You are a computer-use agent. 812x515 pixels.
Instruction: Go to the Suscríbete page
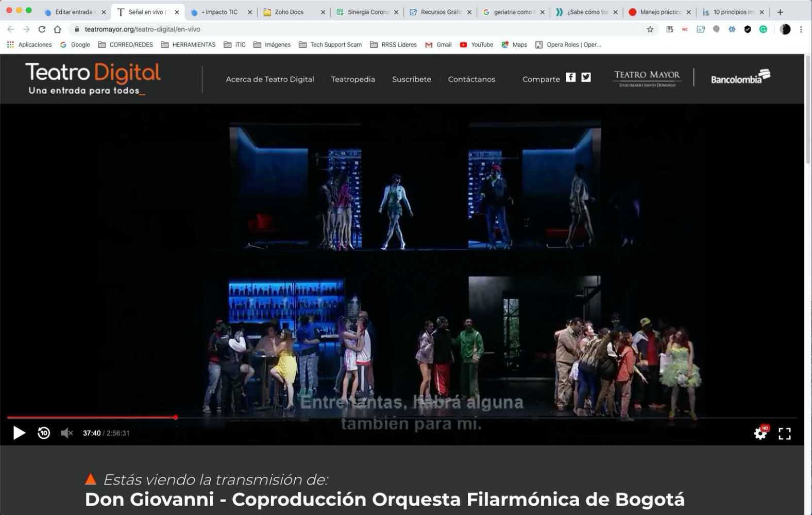[x=411, y=79]
